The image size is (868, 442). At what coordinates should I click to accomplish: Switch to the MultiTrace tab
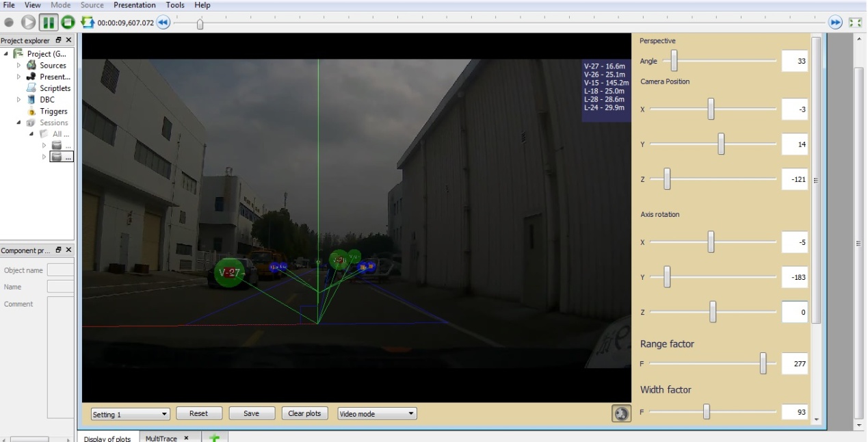tap(161, 438)
